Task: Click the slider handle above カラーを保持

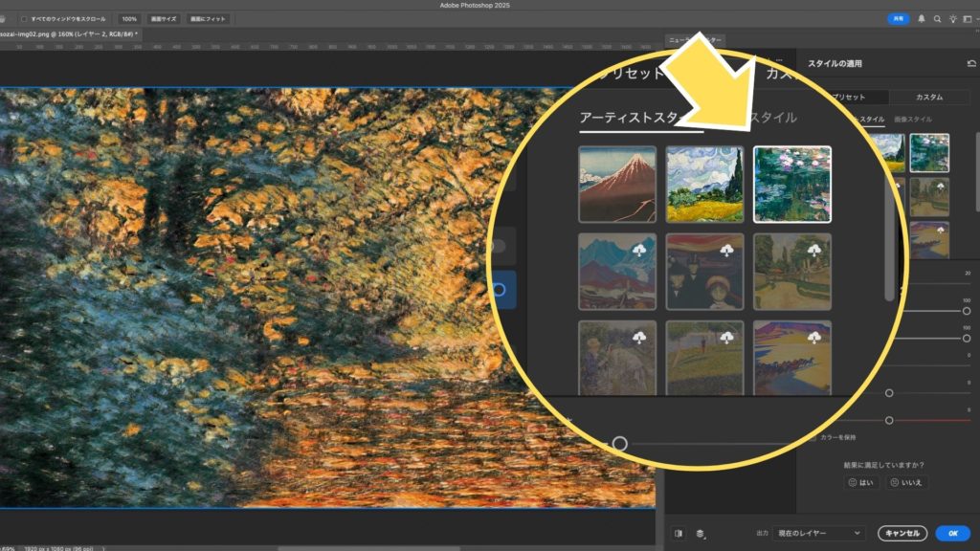Action: click(889, 420)
